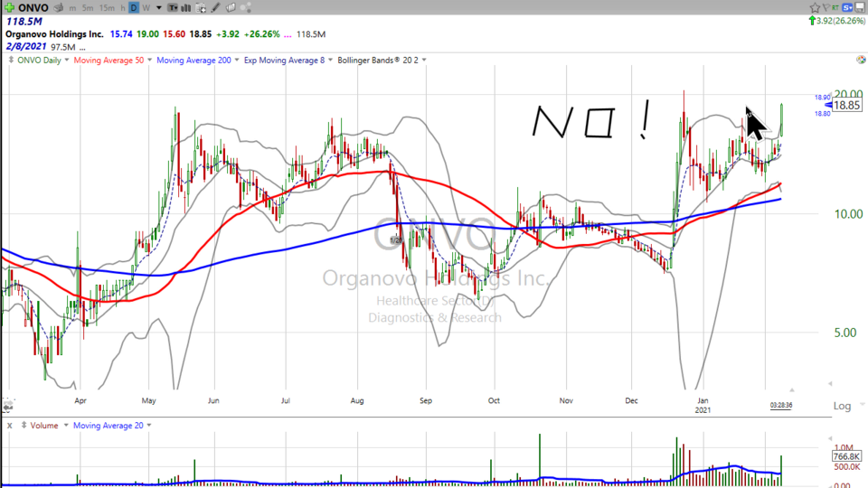
Task: Expand Exp Moving Average 8 dropdown arrow
Action: click(331, 60)
